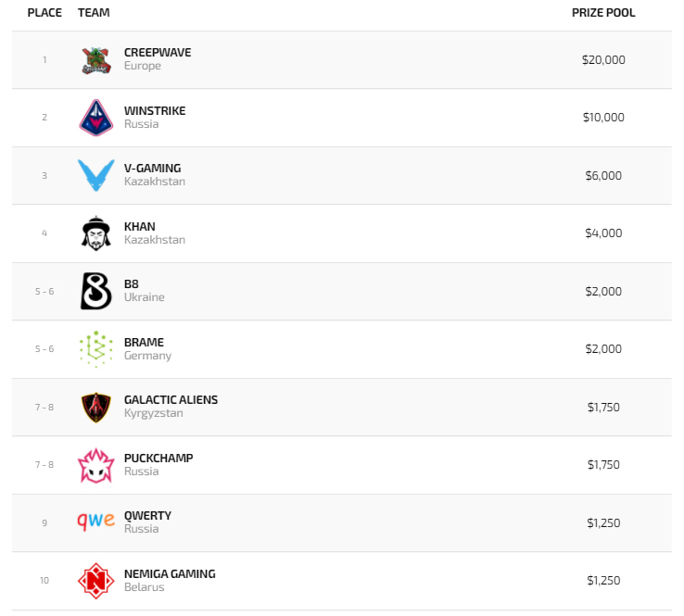Click the B8 team logo

coord(95,291)
